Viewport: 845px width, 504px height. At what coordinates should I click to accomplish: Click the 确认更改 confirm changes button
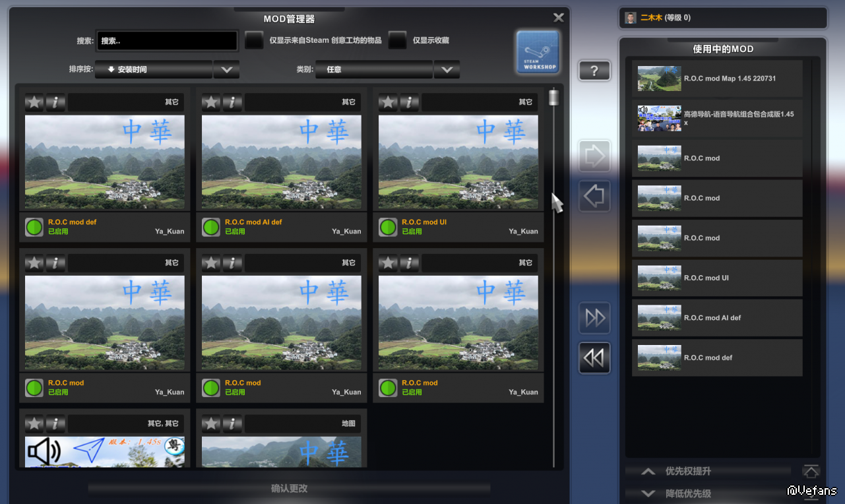[x=289, y=489]
